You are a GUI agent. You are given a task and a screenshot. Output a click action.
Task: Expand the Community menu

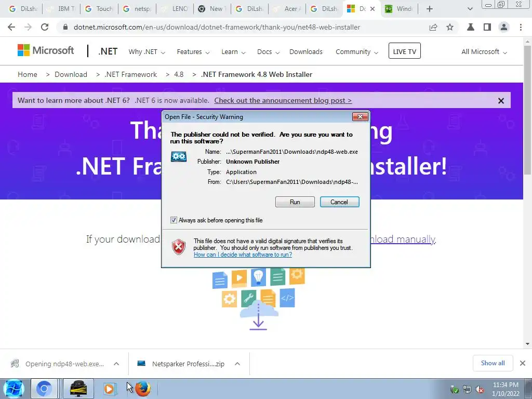coord(356,51)
